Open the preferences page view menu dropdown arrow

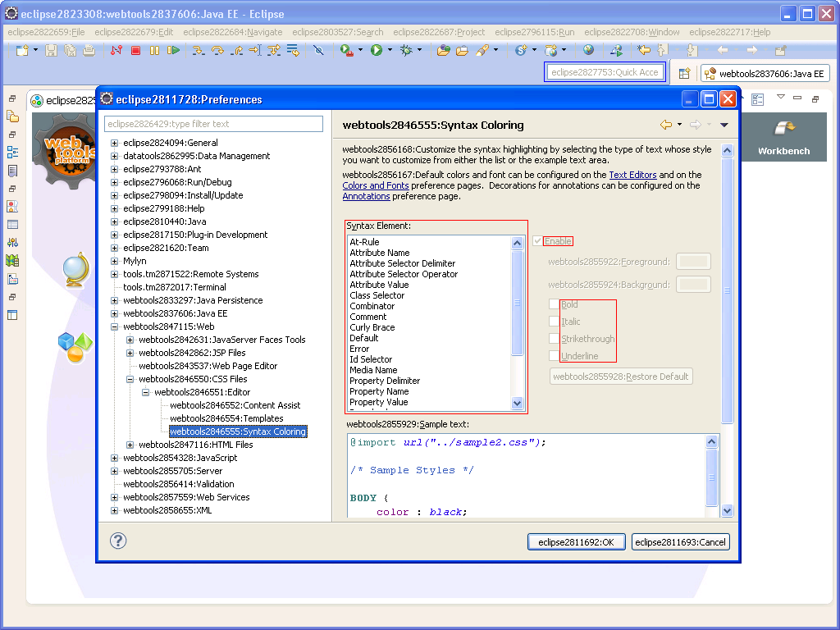(x=724, y=125)
